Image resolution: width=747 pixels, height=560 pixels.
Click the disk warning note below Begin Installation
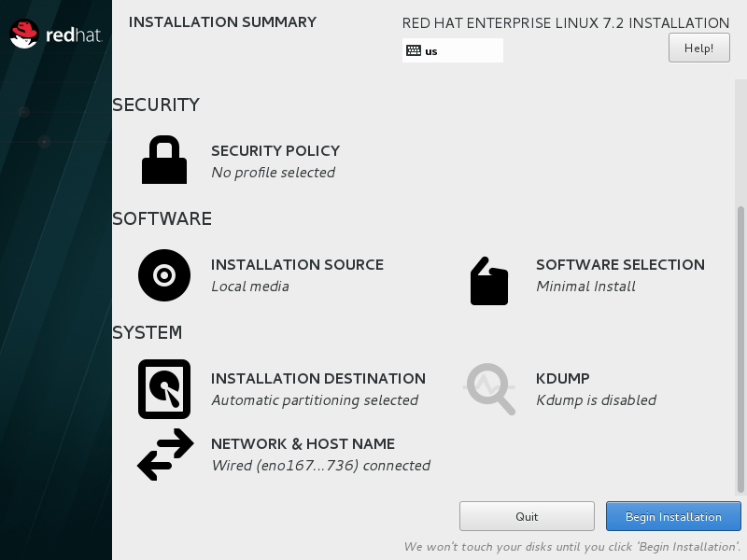pyautogui.click(x=572, y=547)
